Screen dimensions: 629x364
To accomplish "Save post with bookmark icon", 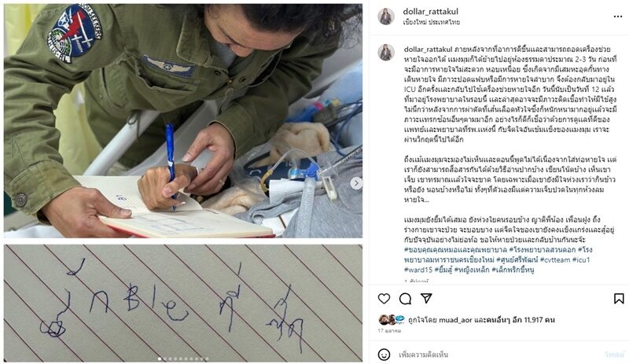I will (x=619, y=299).
